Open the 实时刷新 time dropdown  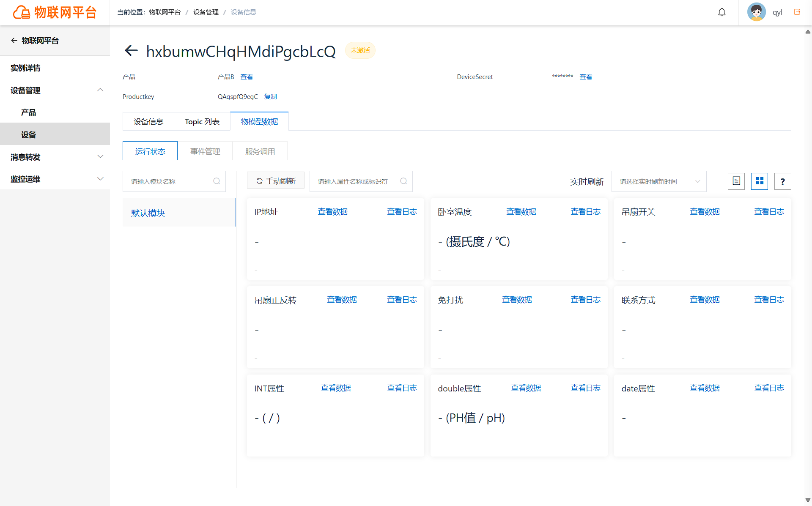pos(659,181)
